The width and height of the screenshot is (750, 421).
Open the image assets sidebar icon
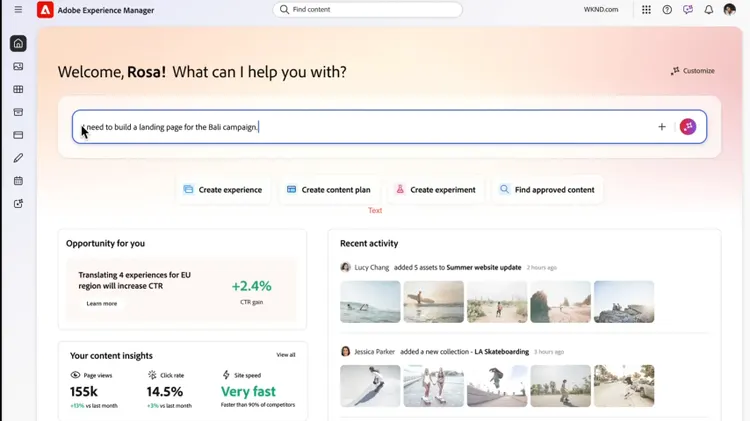click(x=18, y=66)
